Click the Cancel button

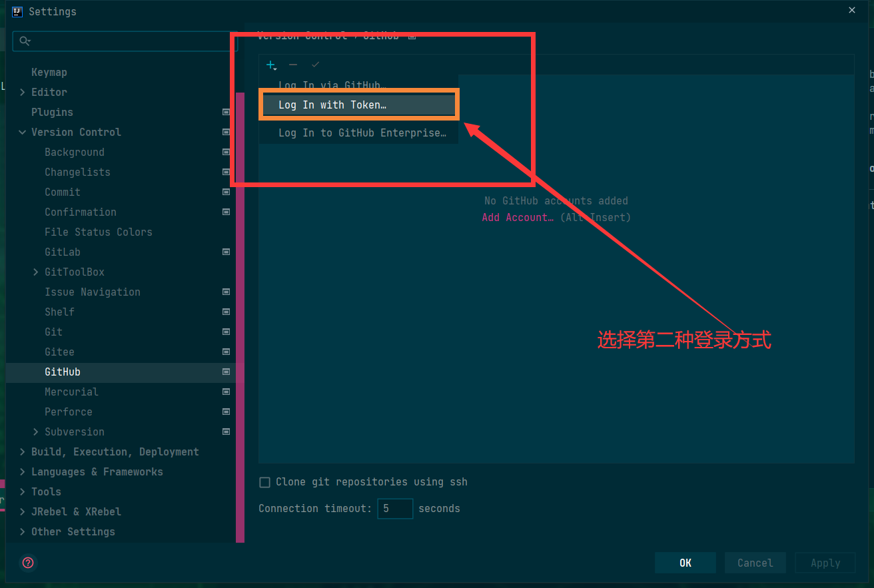(x=755, y=563)
